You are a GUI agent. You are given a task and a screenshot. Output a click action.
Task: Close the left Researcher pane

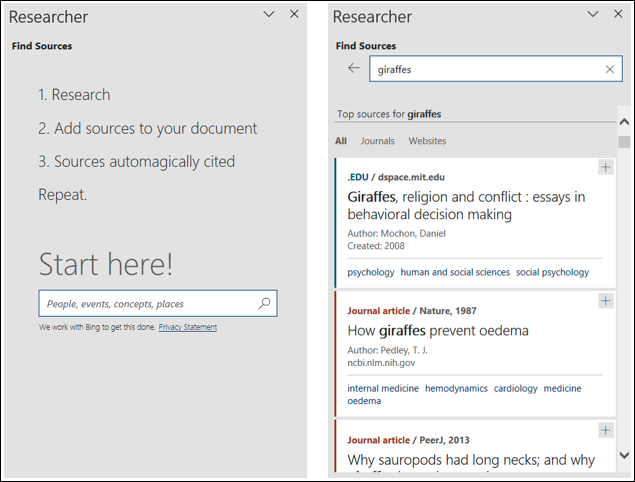294,14
